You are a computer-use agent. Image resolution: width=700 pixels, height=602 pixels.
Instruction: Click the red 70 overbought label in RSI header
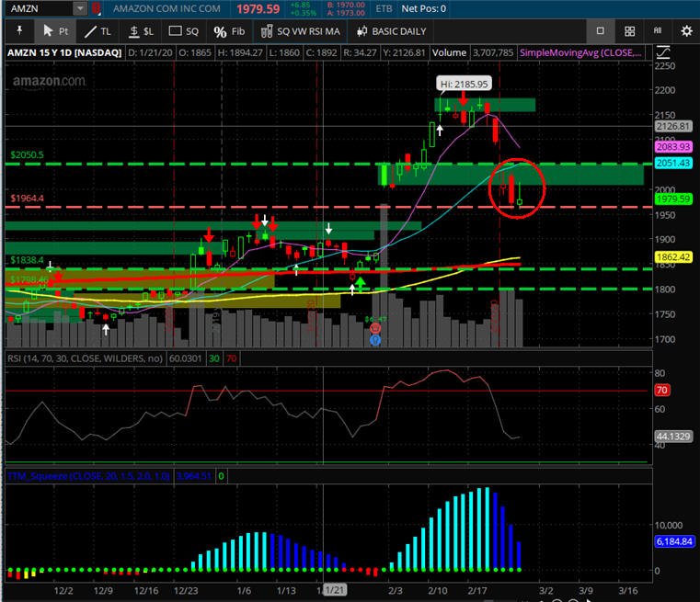231,358
